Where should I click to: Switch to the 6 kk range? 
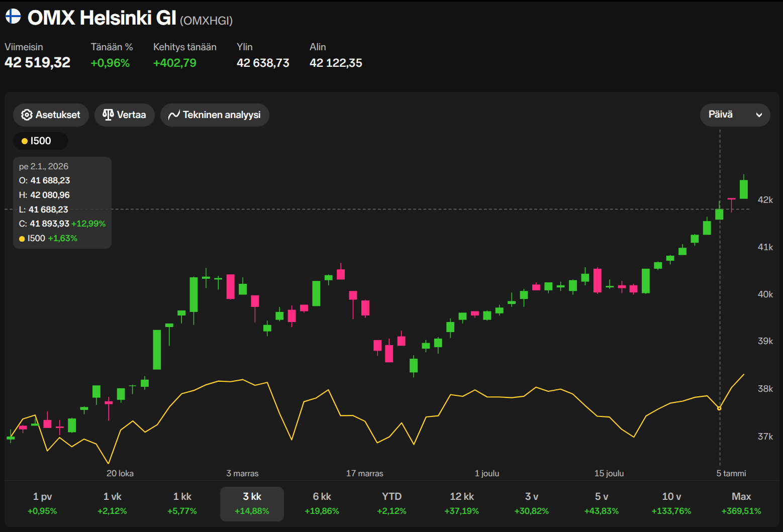[322, 503]
